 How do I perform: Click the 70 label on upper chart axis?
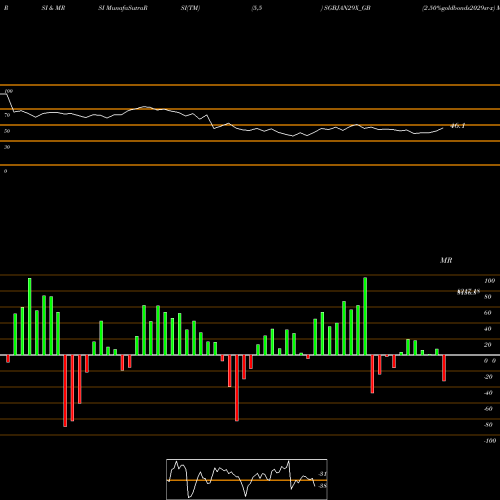pos(7,115)
